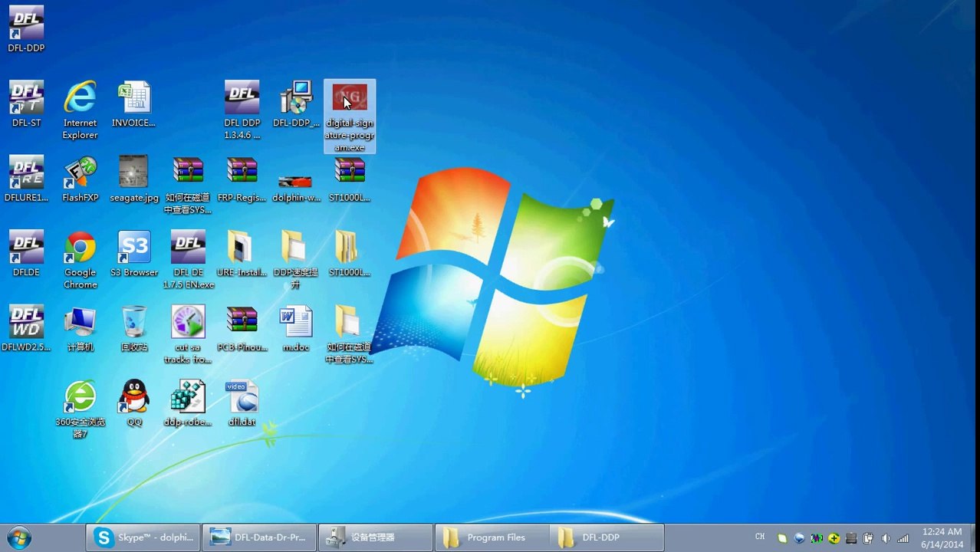
Task: Open the taskbar clock showing 12:24 AM
Action: pyautogui.click(x=942, y=538)
